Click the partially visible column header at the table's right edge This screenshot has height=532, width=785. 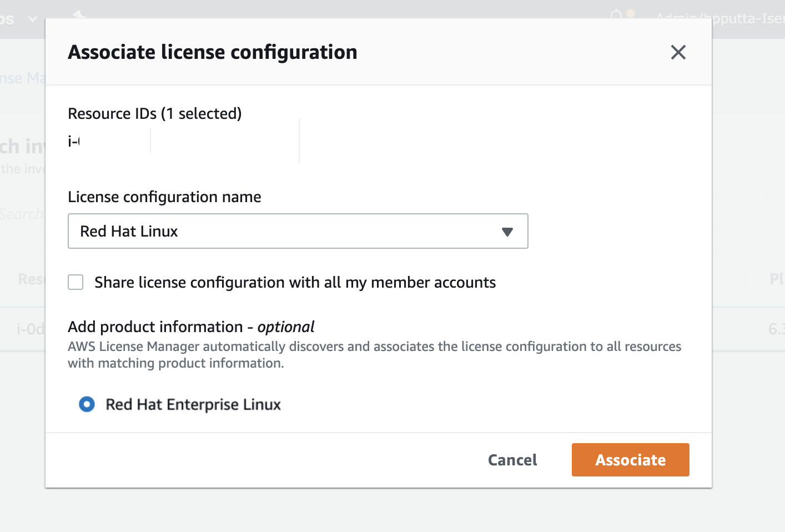click(x=776, y=279)
